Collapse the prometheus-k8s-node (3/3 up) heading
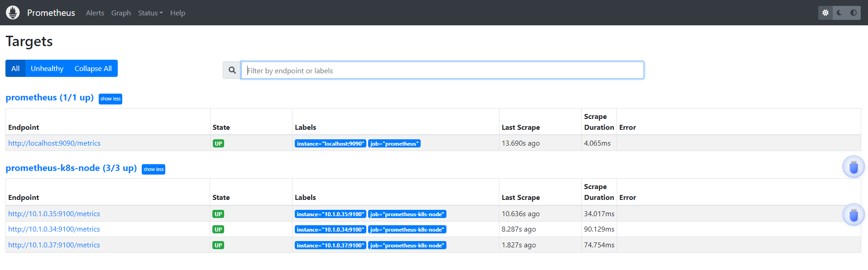The image size is (868, 270). [71, 168]
